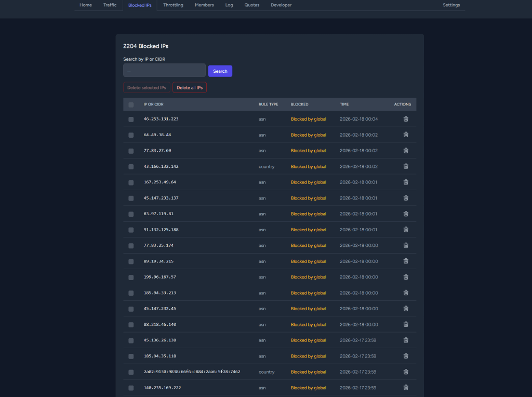Viewport: 532px width, 397px height.
Task: Click the 'country' rule type for 43.166.132.142
Action: coord(267,167)
